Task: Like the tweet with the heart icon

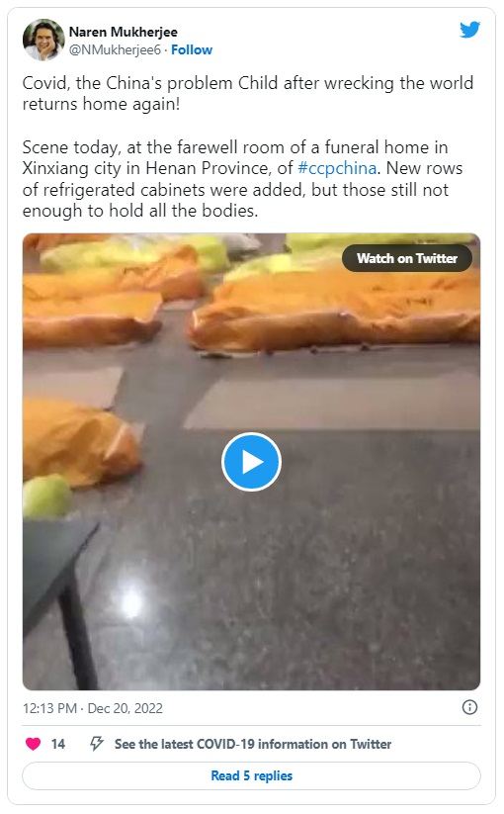Action: click(x=34, y=744)
